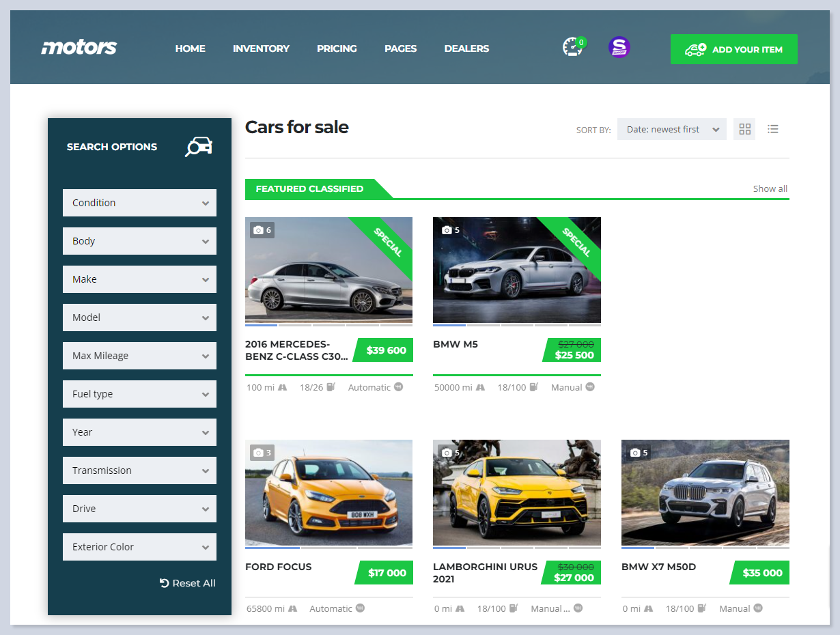Open the Inventory menu
Image resolution: width=840 pixels, height=635 pixels.
(261, 48)
